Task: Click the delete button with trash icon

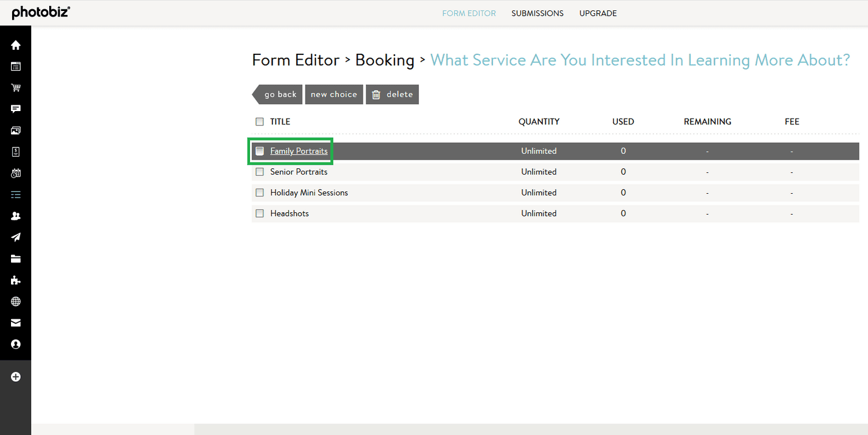Action: click(x=392, y=94)
